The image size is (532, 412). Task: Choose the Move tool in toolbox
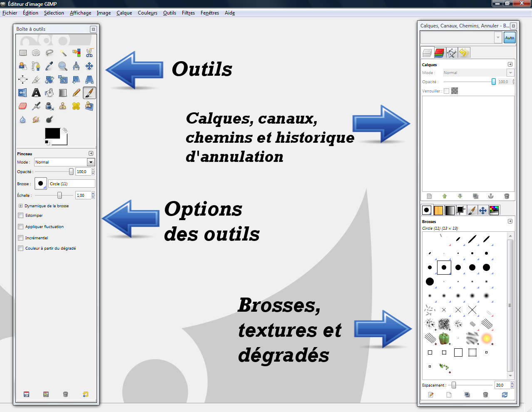click(x=89, y=66)
